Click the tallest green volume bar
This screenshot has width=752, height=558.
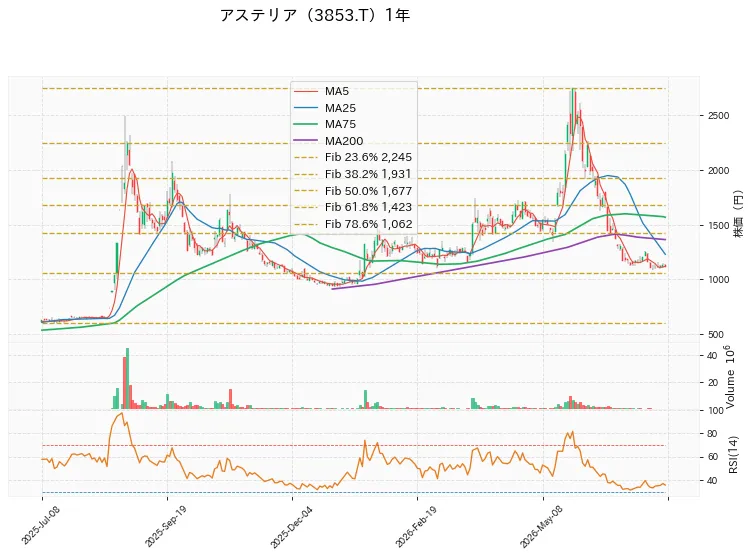tap(128, 379)
